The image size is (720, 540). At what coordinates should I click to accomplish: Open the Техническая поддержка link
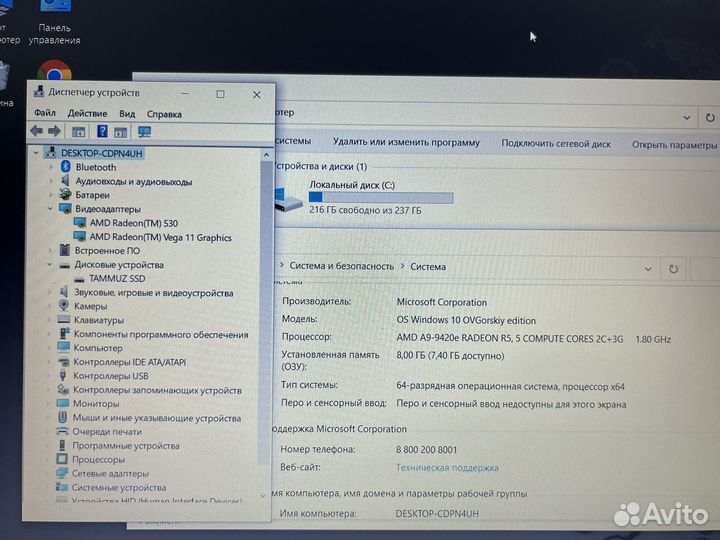click(447, 468)
